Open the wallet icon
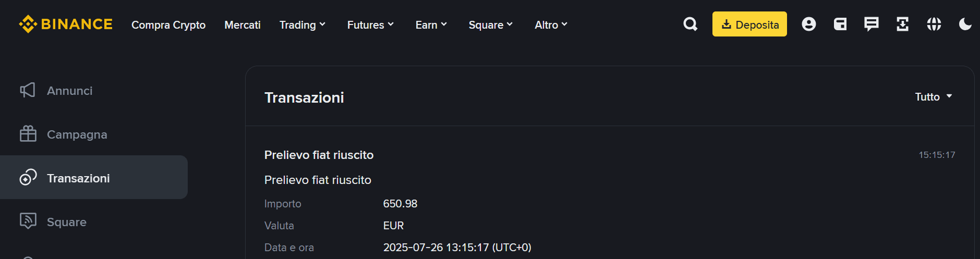 click(840, 24)
